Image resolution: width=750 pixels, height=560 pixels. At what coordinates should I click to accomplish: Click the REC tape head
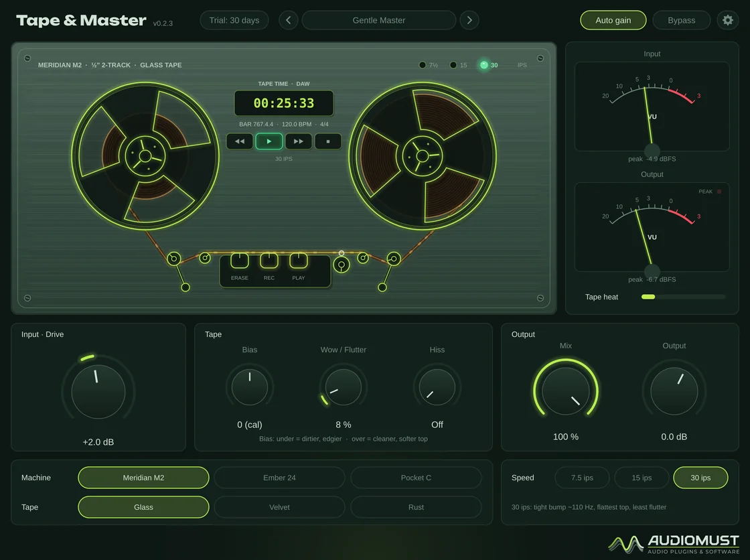[x=269, y=261]
